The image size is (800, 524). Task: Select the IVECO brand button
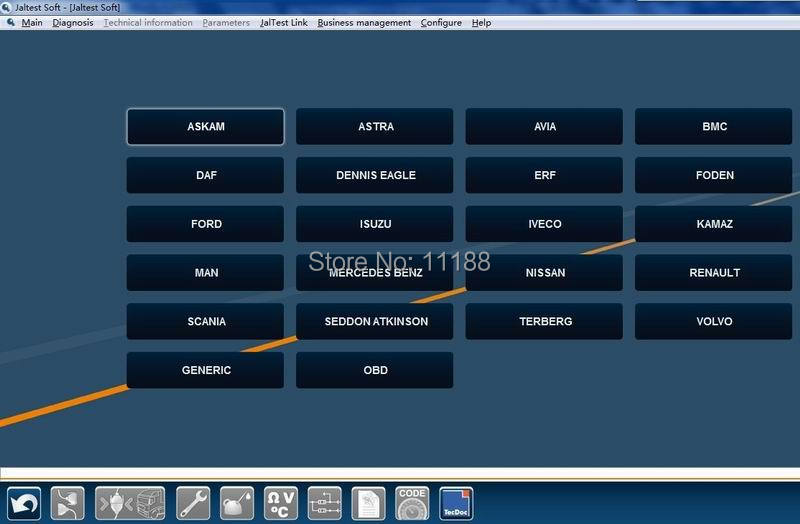click(x=544, y=224)
